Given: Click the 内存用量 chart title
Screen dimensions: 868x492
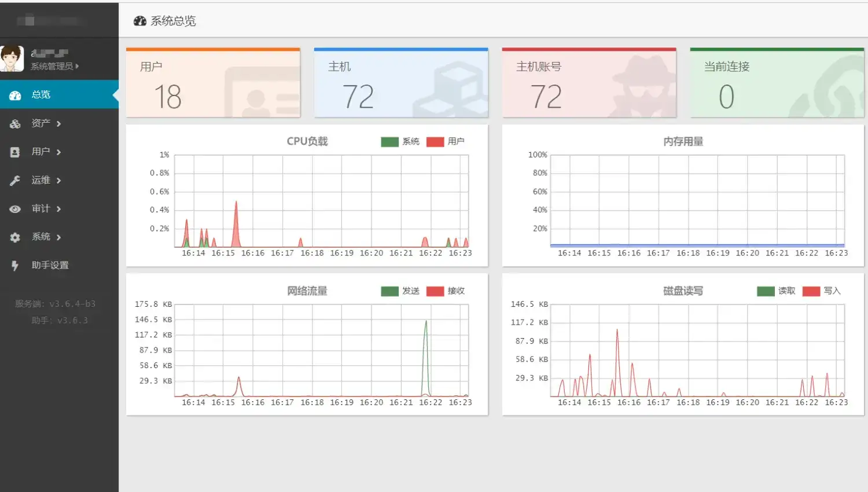Looking at the screenshot, I should 683,141.
